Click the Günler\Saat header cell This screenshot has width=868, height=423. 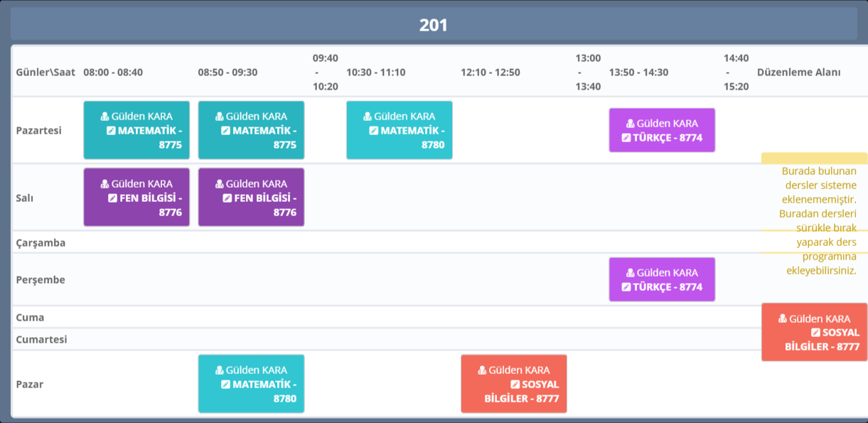pyautogui.click(x=45, y=73)
